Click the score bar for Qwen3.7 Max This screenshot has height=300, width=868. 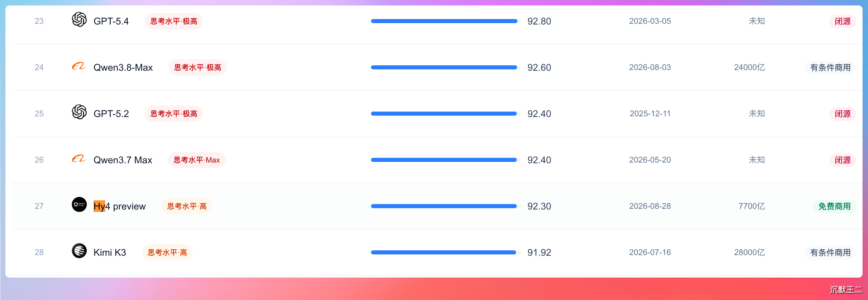coord(446,160)
